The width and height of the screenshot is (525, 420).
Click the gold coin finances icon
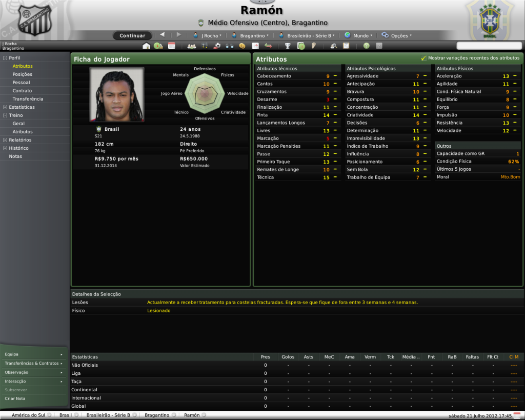(242, 46)
